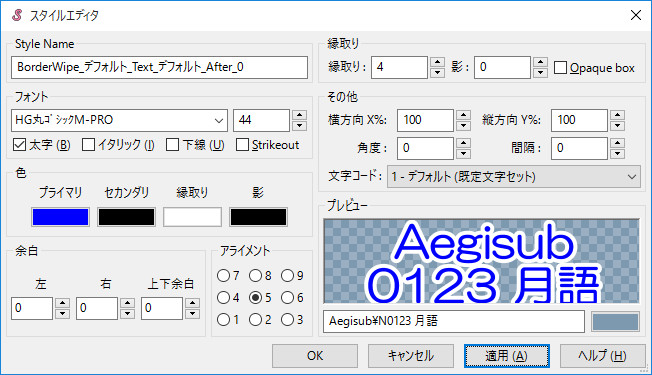Click the 左 left margin field
Viewport: 652px width, 375px height.
coord(32,308)
